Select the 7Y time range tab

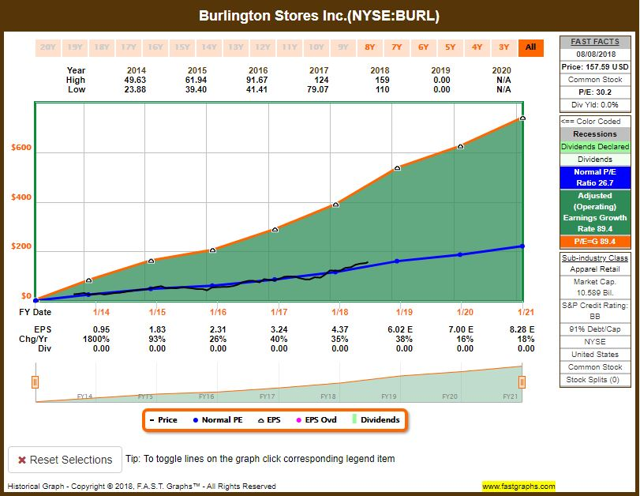(x=397, y=47)
